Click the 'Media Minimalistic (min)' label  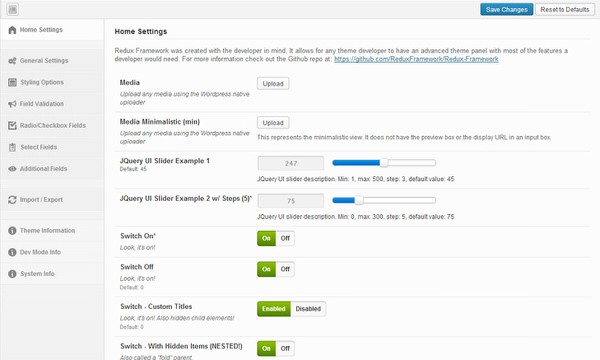click(160, 122)
